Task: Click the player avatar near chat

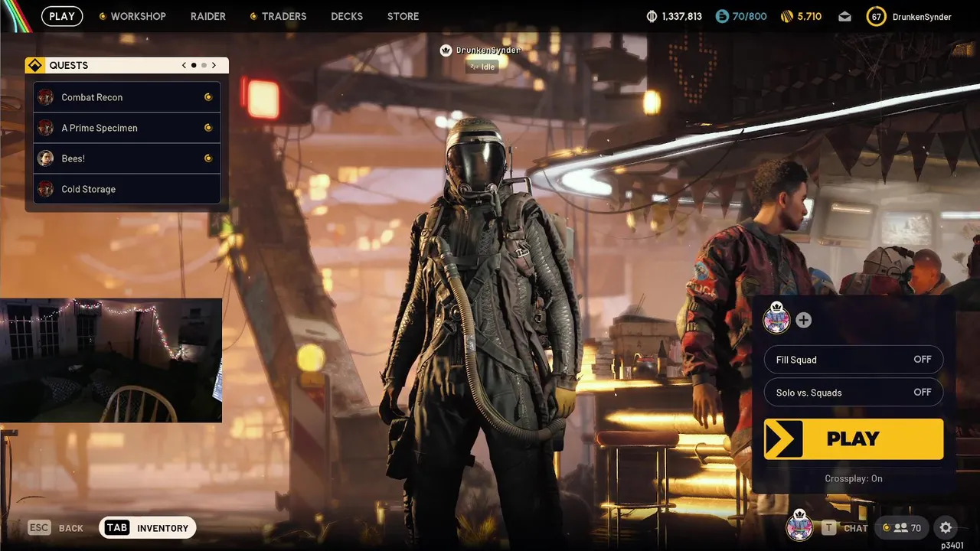Action: click(x=800, y=527)
